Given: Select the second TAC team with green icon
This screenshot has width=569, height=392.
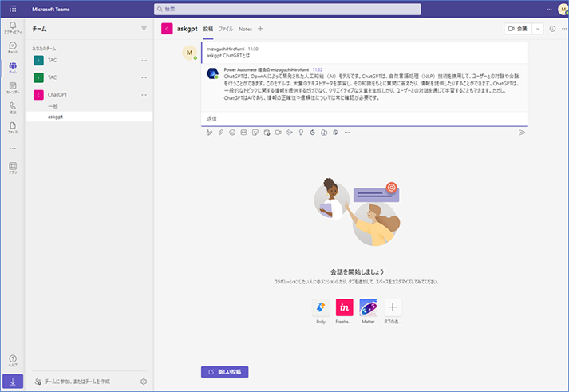Looking at the screenshot, I should coord(89,77).
